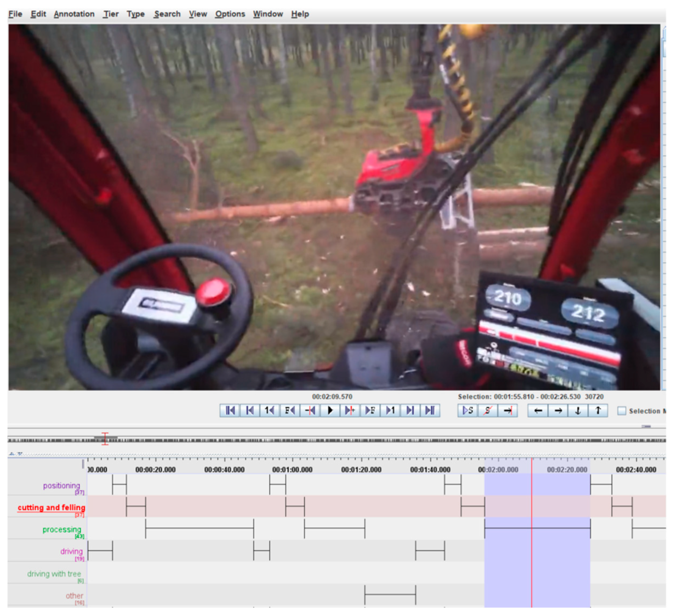Select the processing tier label
The image size is (673, 616).
coord(62,530)
